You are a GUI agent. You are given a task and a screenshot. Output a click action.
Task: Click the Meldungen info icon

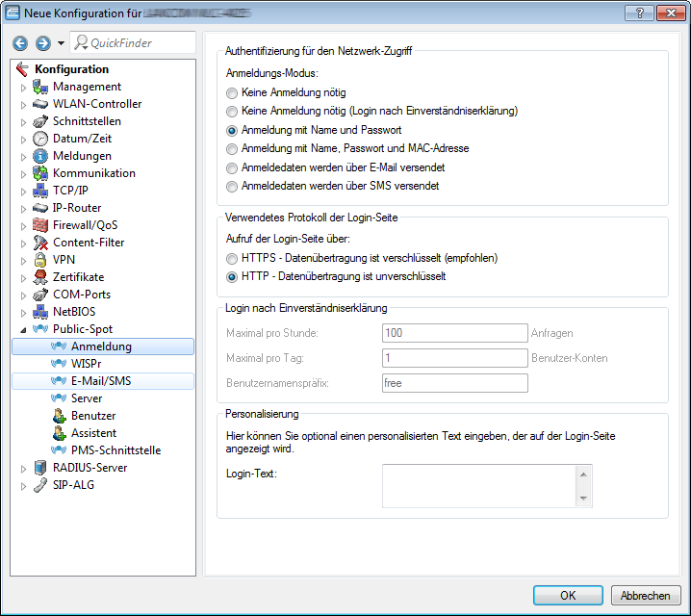point(40,156)
